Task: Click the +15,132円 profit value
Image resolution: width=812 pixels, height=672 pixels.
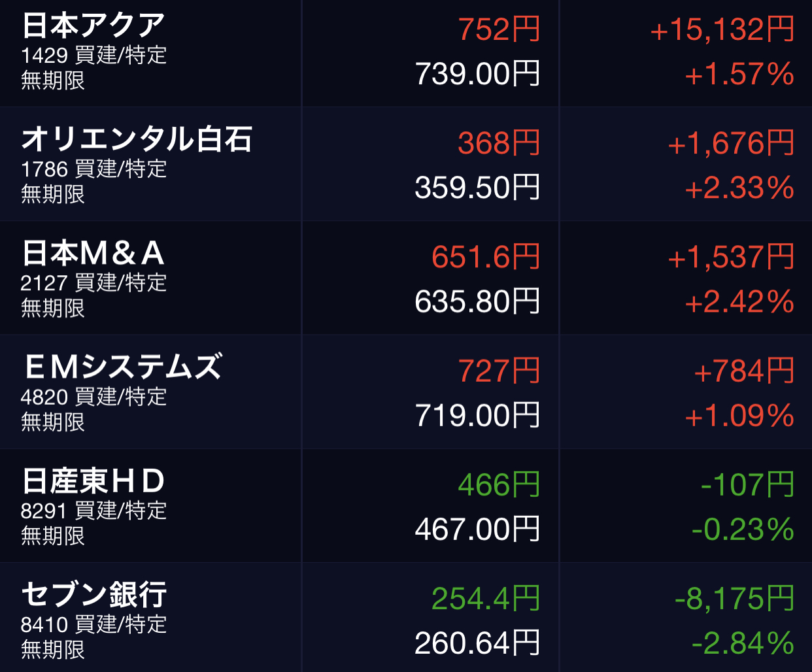Action: tap(722, 29)
